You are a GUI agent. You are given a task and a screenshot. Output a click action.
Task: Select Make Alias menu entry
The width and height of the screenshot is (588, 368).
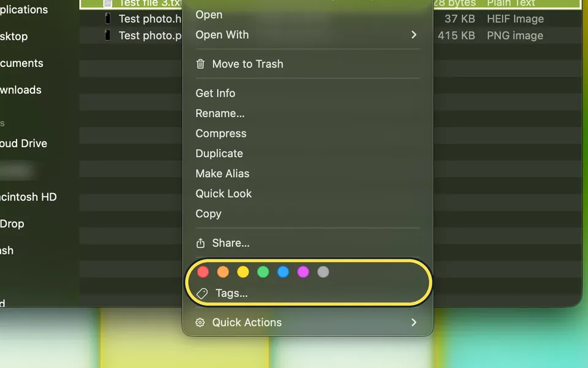[307, 174]
